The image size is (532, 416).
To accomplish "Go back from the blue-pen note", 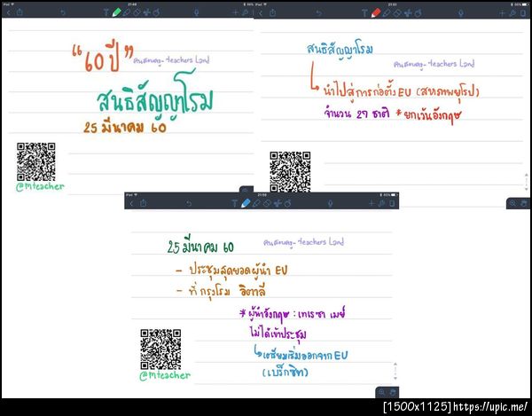I will [131, 204].
